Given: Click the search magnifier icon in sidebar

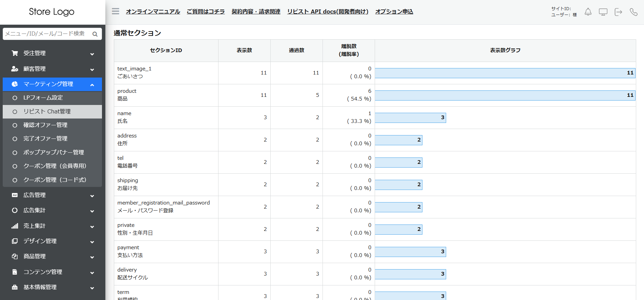Looking at the screenshot, I should (x=95, y=34).
